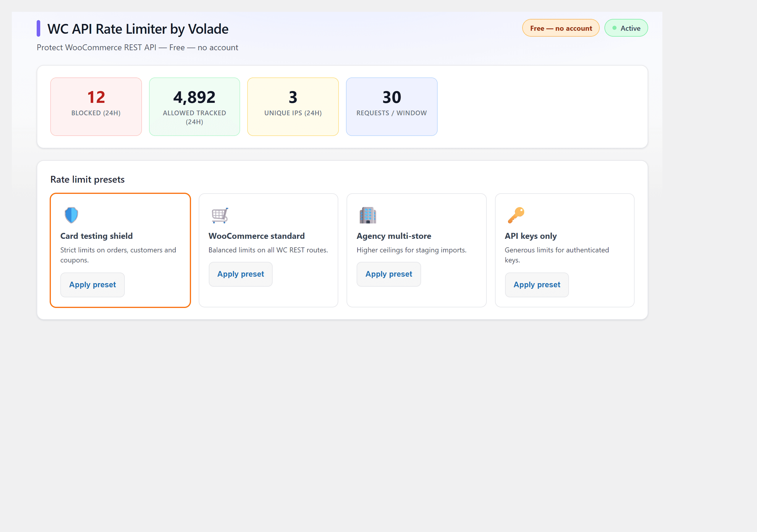Click the Active status badge
The width and height of the screenshot is (757, 532).
pyautogui.click(x=626, y=28)
